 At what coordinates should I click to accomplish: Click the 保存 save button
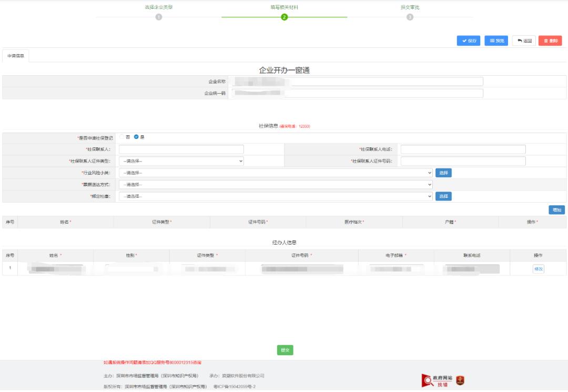(468, 41)
